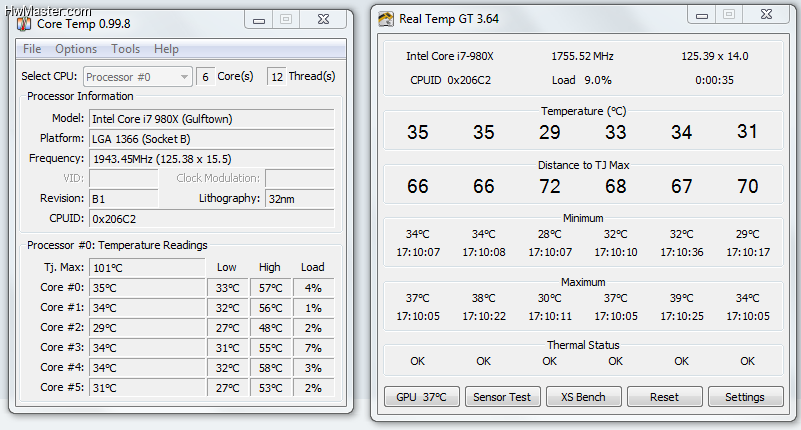Viewport: 801px width, 430px height.
Task: Open the Tools menu in Core Temp
Action: (126, 49)
